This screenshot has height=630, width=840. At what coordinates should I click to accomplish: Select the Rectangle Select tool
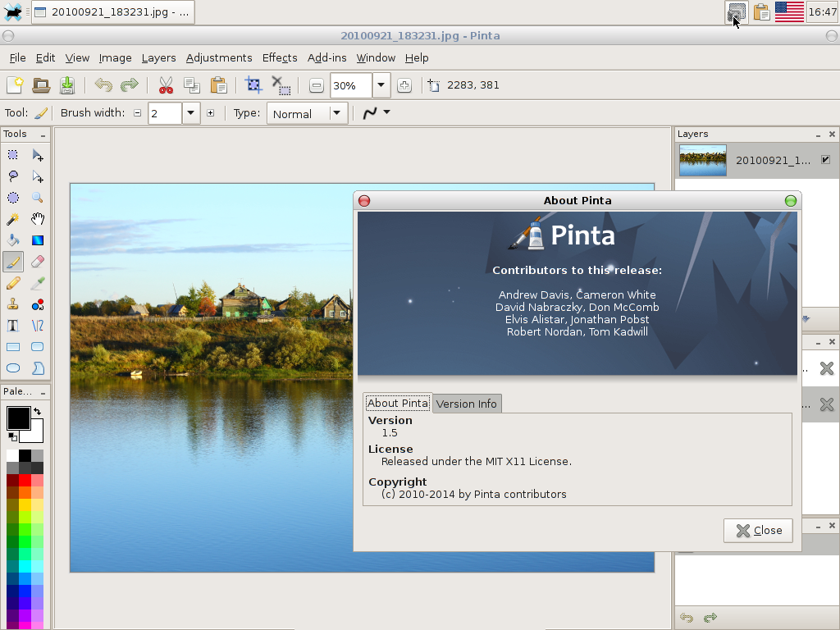coord(13,155)
